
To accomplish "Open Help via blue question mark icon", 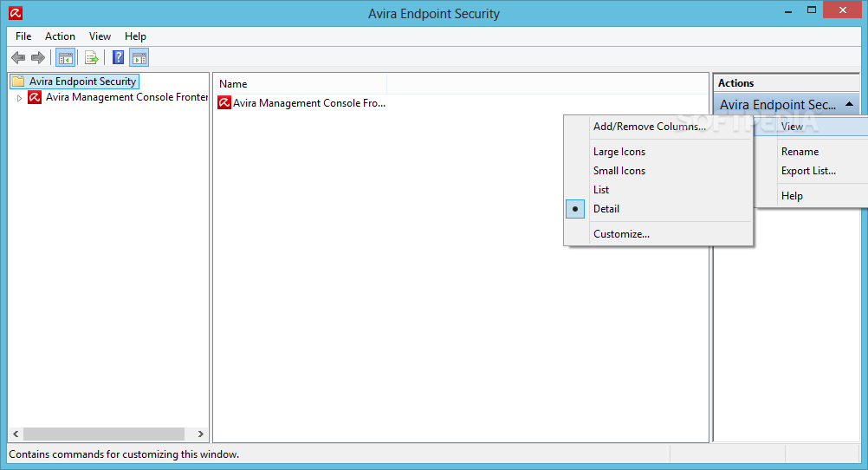I will 118,57.
